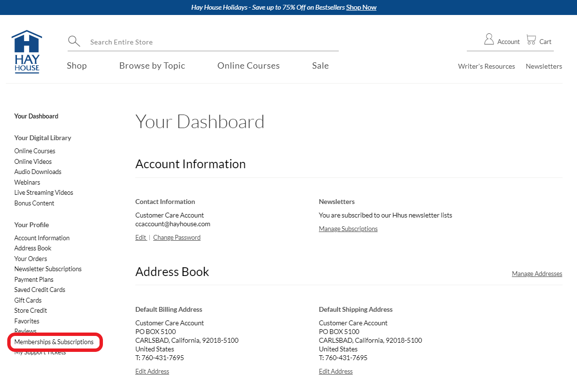Open Manage Addresses link
577x392 pixels.
click(x=537, y=274)
